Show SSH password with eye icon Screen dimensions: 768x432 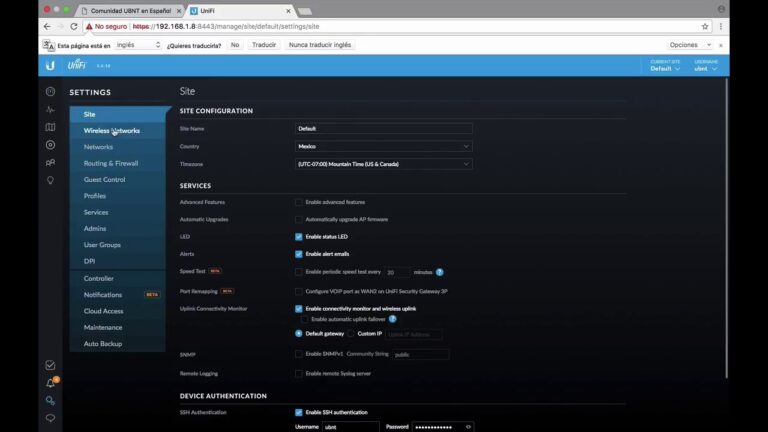coord(468,427)
